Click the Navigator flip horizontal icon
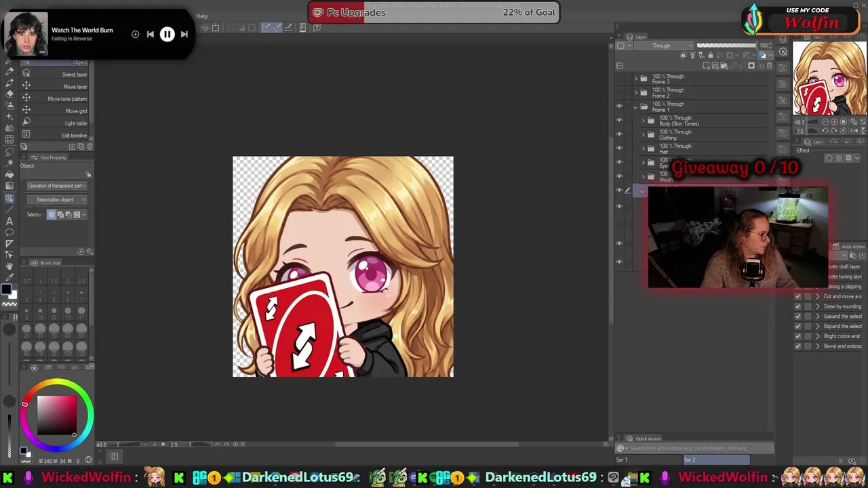The height and width of the screenshot is (488, 868). click(x=854, y=131)
